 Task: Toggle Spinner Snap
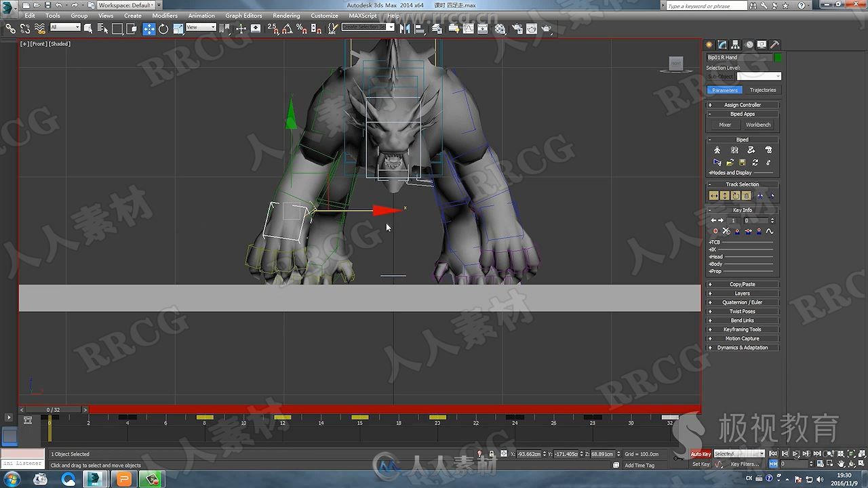point(315,28)
